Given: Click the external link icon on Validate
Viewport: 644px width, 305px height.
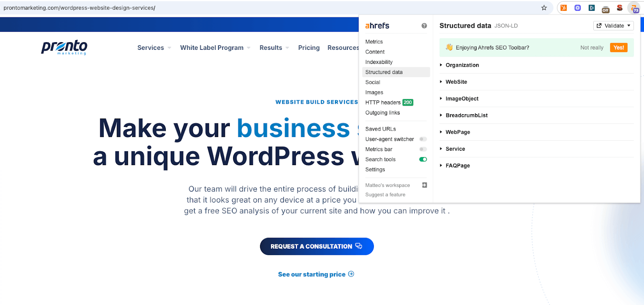Looking at the screenshot, I should (x=599, y=26).
